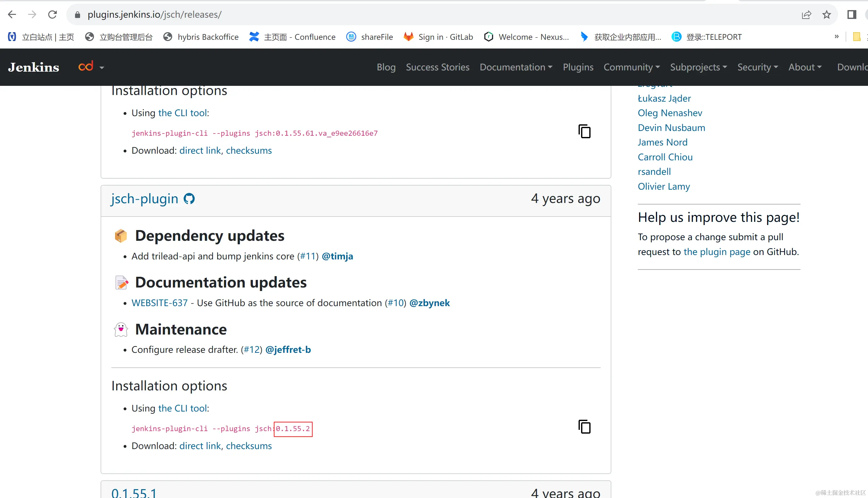
Task: Open the 立白站点 | 主页 bookmark
Action: (41, 37)
